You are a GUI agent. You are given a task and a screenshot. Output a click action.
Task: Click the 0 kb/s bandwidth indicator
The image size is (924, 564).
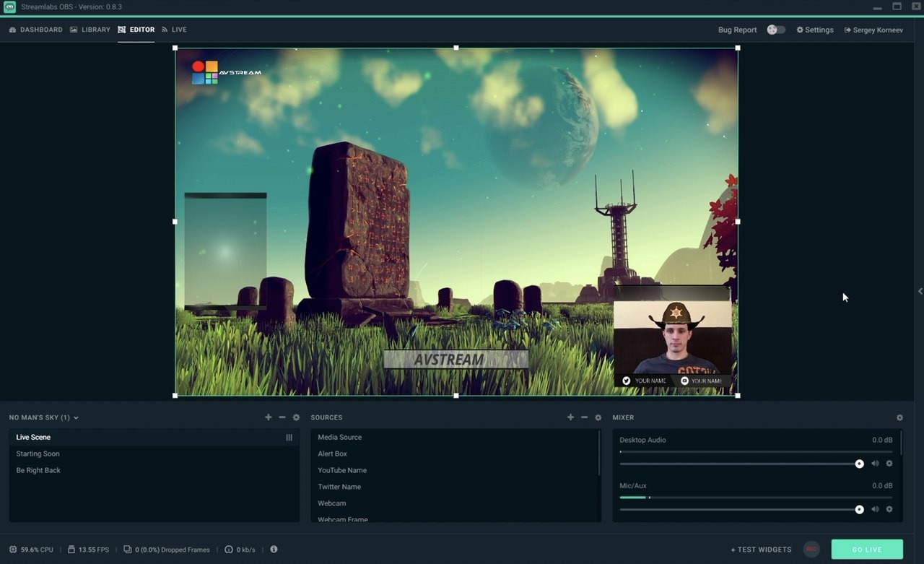coord(240,550)
